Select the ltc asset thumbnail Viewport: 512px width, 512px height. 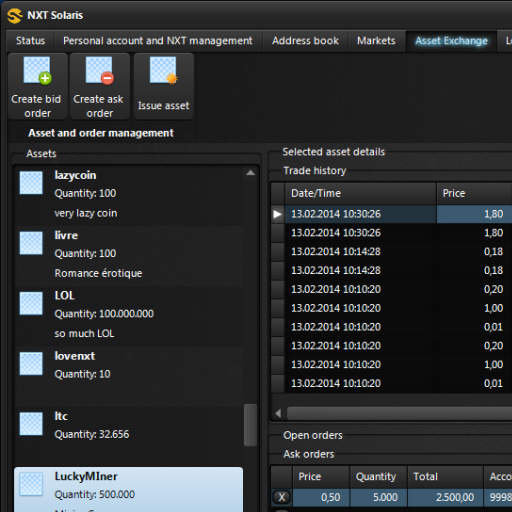pyautogui.click(x=31, y=424)
